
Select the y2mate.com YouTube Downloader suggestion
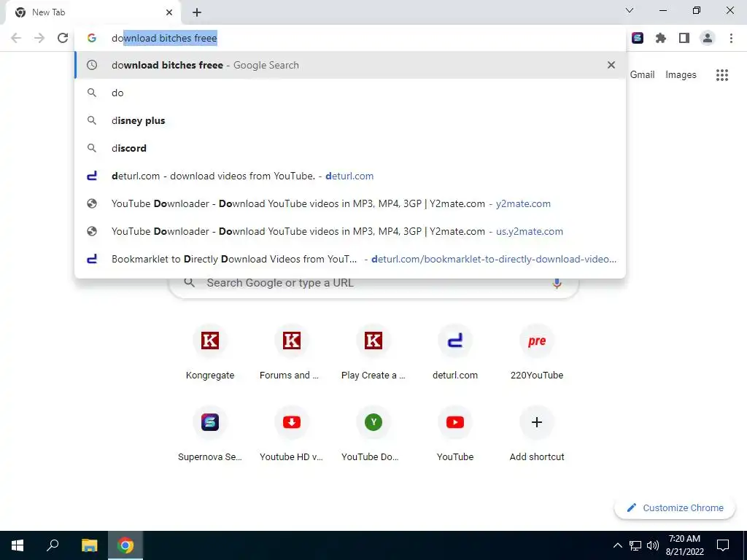[350, 203]
